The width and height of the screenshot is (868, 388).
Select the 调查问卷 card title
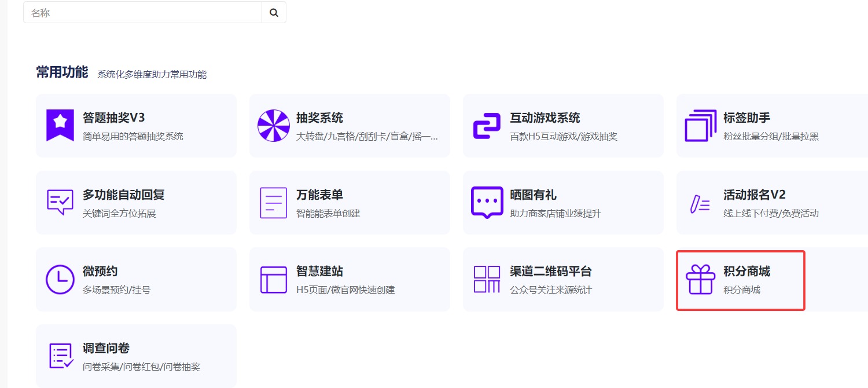(x=106, y=349)
